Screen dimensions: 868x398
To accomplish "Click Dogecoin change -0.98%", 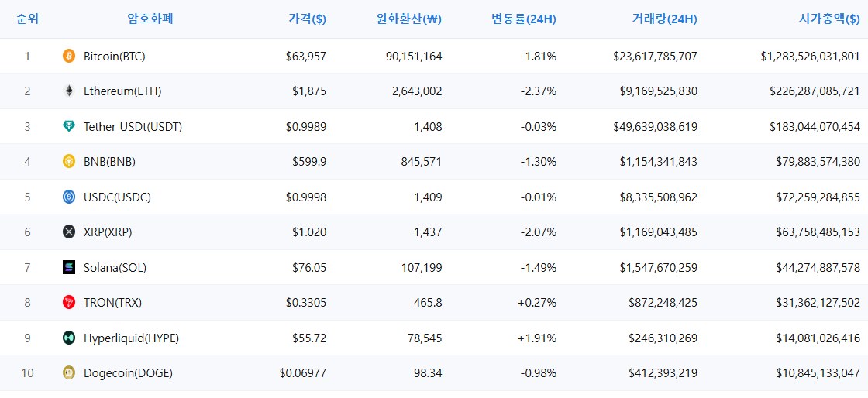I will pos(539,373).
